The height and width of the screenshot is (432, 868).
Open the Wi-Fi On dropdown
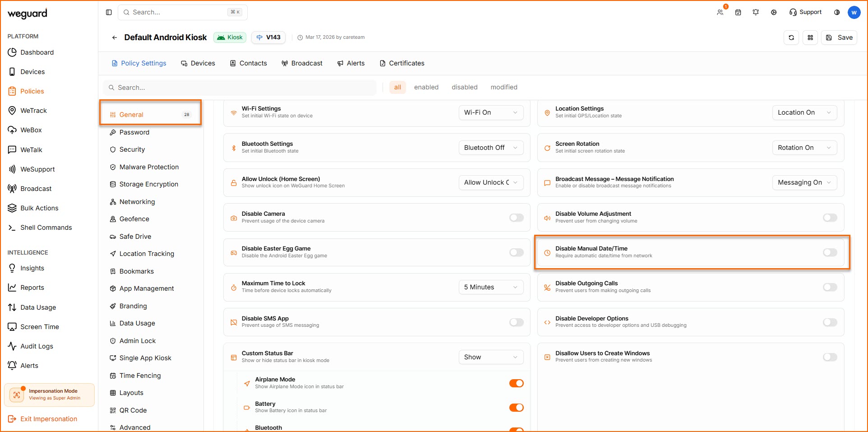[x=490, y=112]
